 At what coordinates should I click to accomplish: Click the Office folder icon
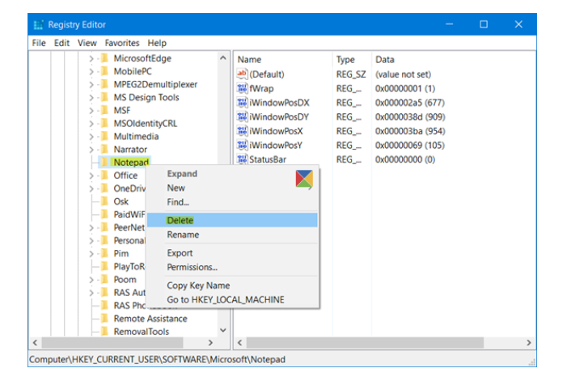pyautogui.click(x=105, y=175)
